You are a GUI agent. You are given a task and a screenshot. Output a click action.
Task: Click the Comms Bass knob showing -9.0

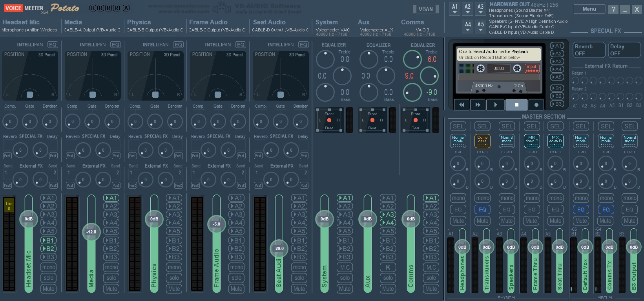[x=412, y=93]
